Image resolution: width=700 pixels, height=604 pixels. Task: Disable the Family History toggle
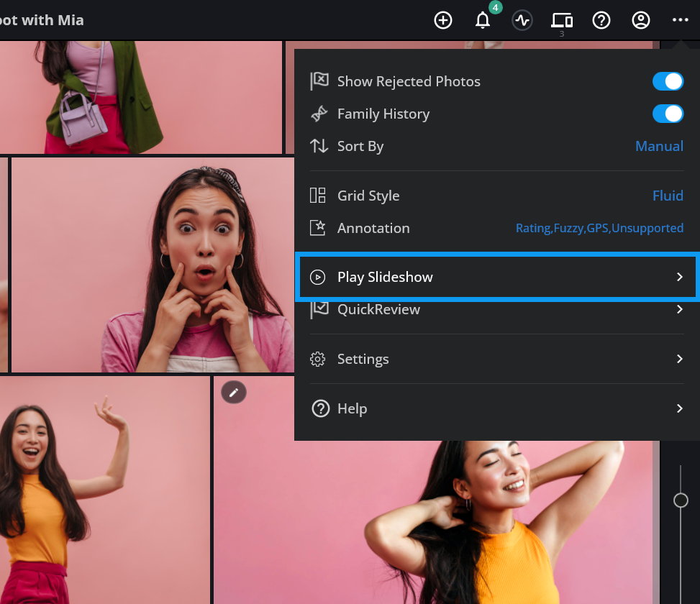(x=668, y=114)
